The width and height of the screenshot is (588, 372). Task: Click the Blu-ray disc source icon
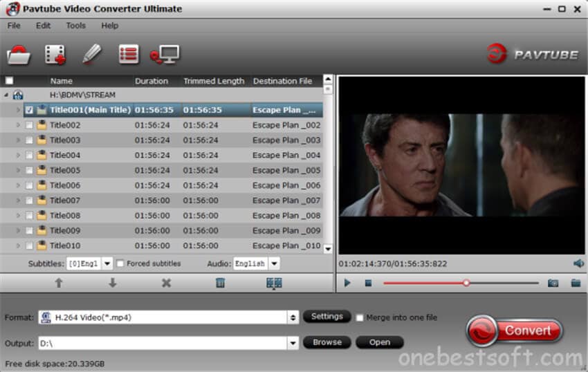click(18, 95)
